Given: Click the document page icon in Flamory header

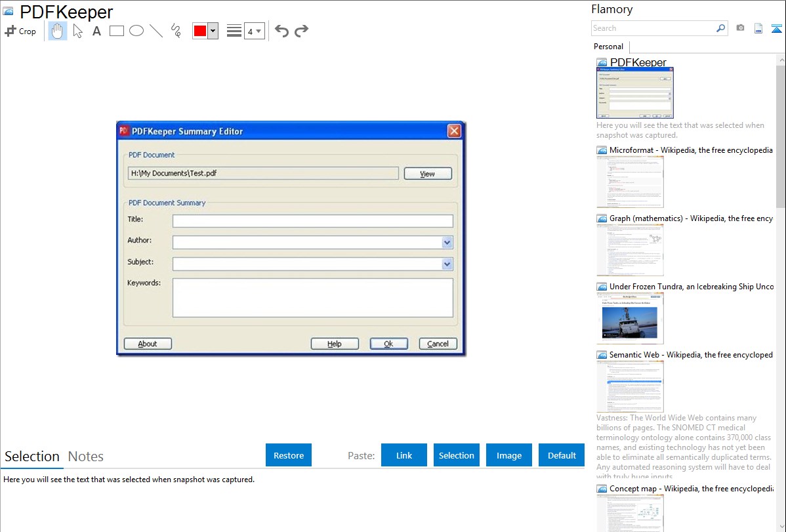Looking at the screenshot, I should point(758,28).
